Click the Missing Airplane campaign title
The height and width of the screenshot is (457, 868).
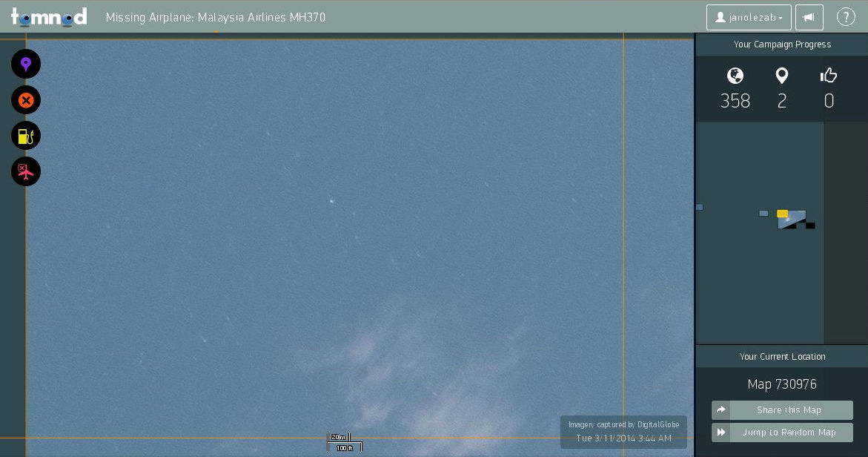[x=216, y=17]
